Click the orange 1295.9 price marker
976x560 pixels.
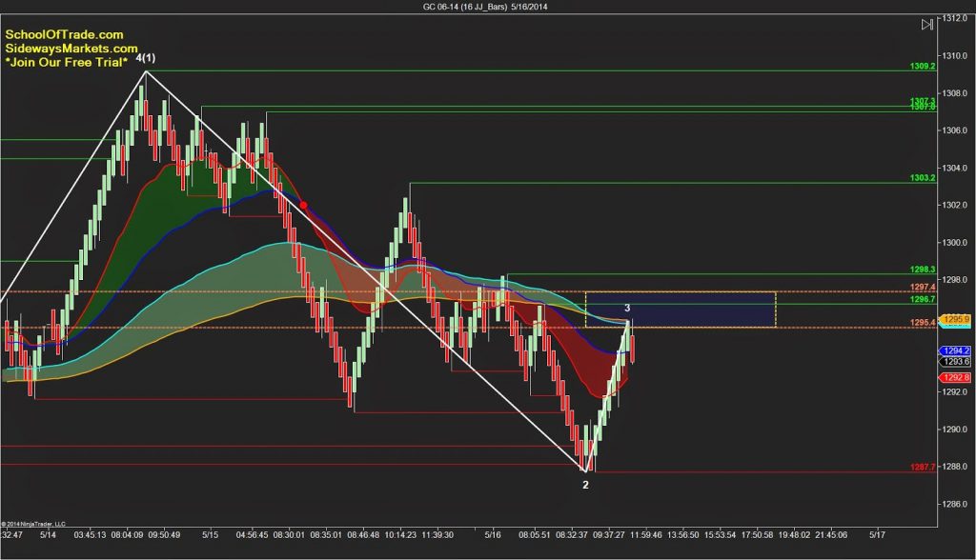click(955, 319)
